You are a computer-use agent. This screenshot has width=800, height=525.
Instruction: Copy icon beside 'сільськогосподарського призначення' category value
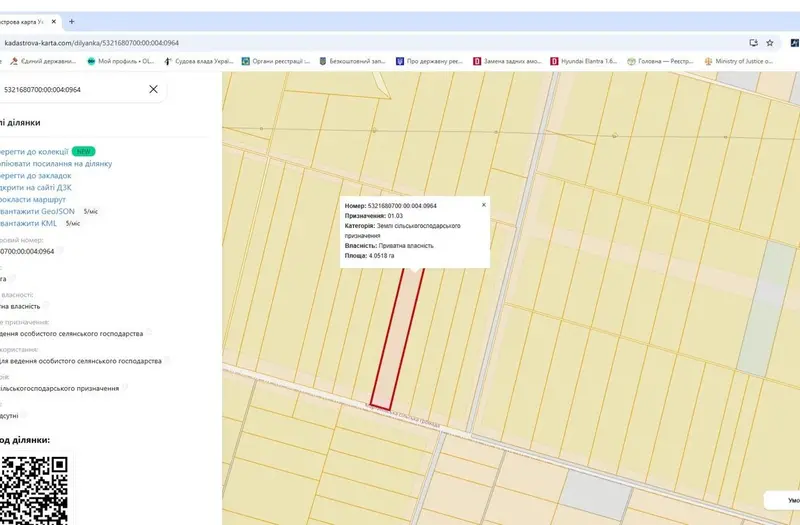(125, 387)
